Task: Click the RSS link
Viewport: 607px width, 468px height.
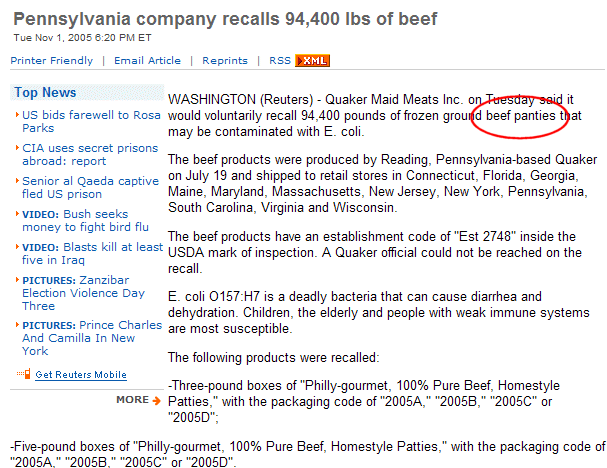Action: click(280, 61)
